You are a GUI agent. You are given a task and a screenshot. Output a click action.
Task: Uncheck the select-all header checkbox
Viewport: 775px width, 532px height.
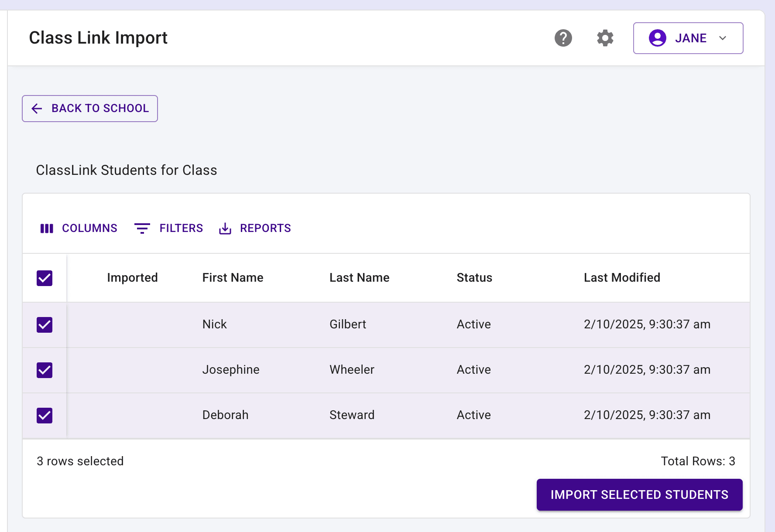45,278
